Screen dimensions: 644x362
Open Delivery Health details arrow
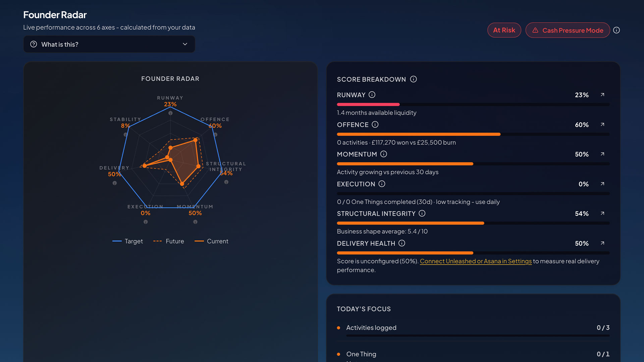click(602, 243)
